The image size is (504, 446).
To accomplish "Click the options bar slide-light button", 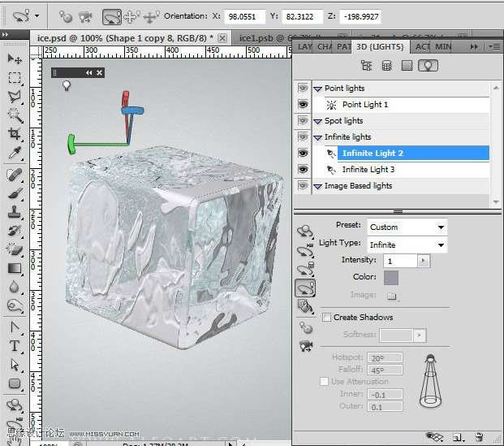I will coord(151,17).
